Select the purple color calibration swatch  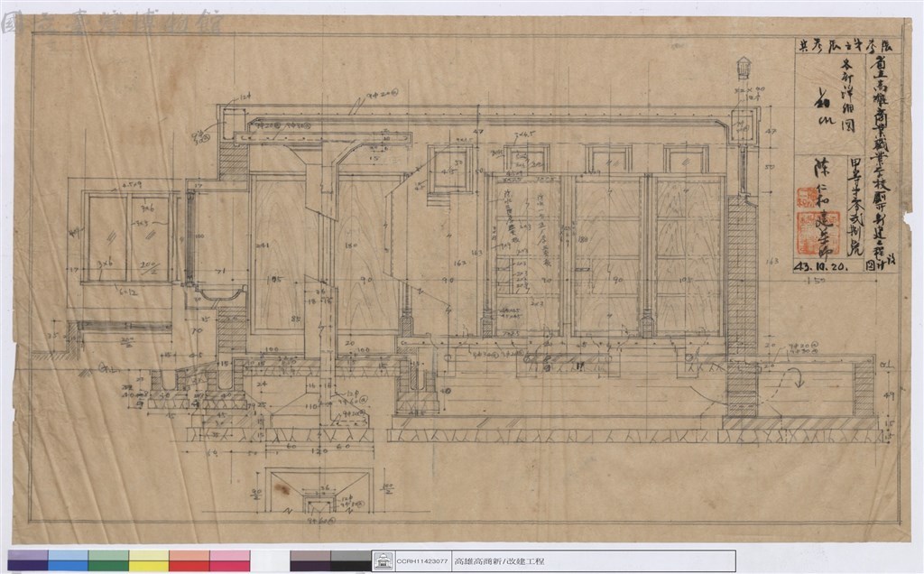(28, 560)
